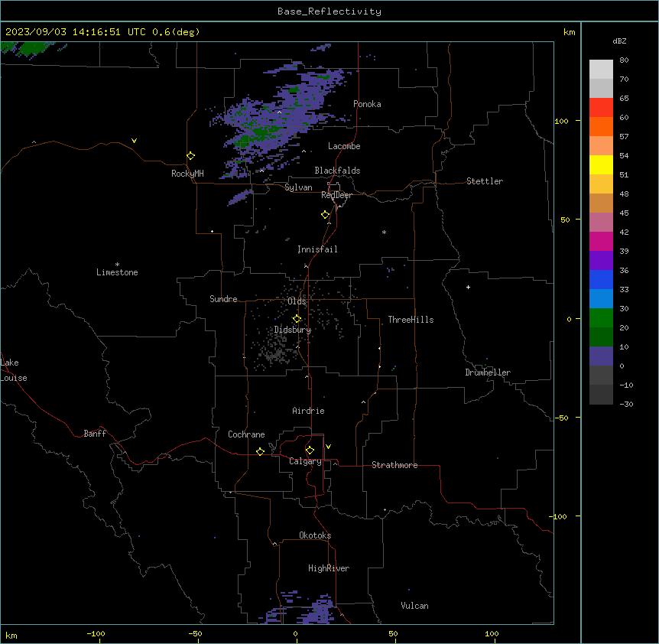
Task: Click the Drumheller label
Action: click(488, 372)
